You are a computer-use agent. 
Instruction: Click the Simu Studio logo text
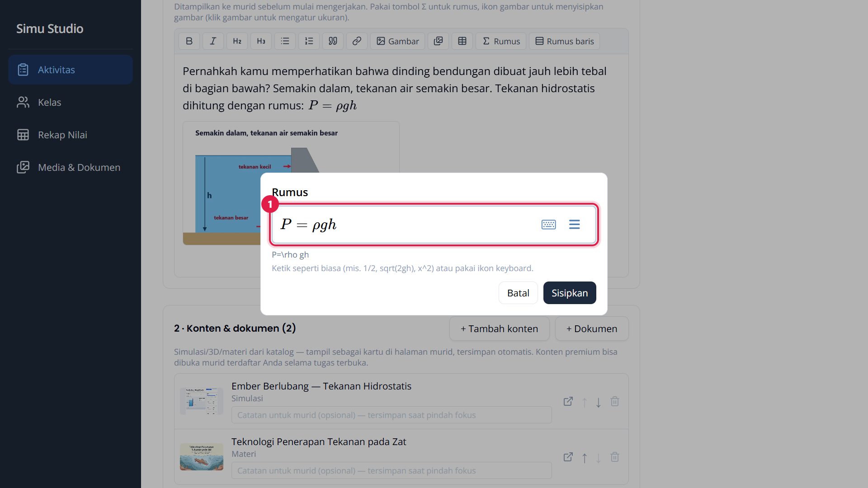pos(50,28)
